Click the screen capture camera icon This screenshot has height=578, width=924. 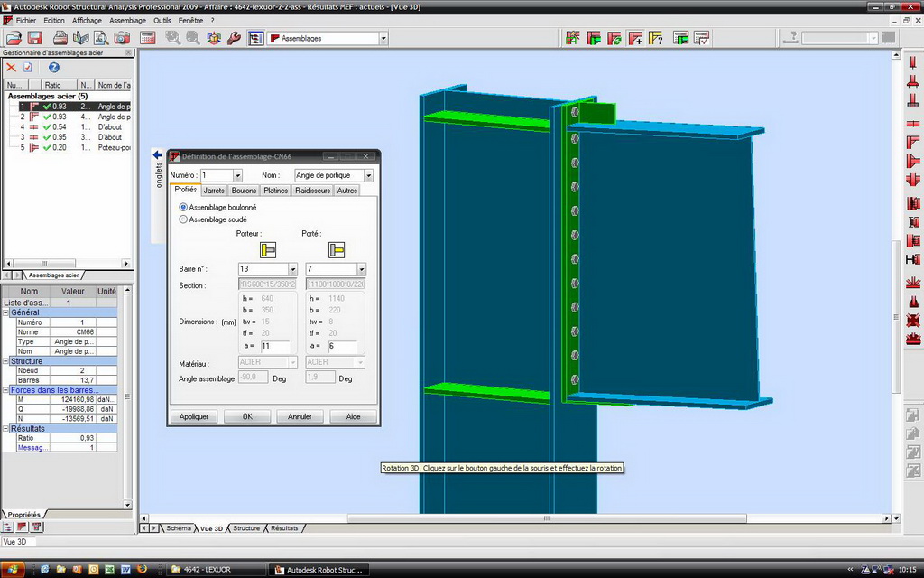121,38
